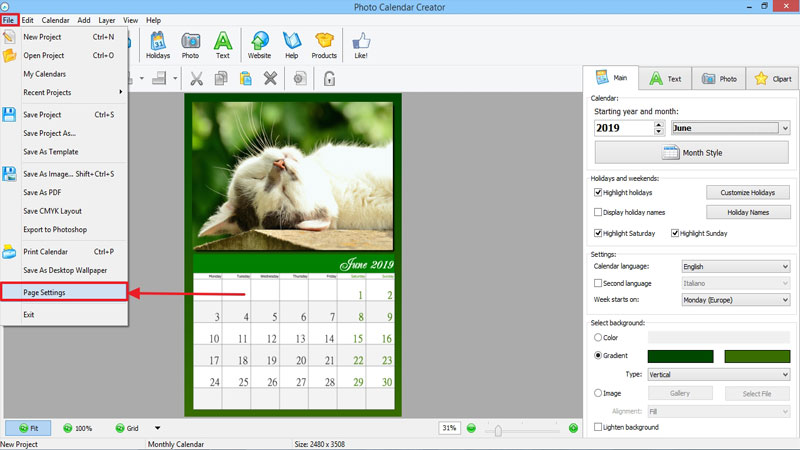
Task: Click the Photo camera toolbar icon
Action: pos(190,45)
